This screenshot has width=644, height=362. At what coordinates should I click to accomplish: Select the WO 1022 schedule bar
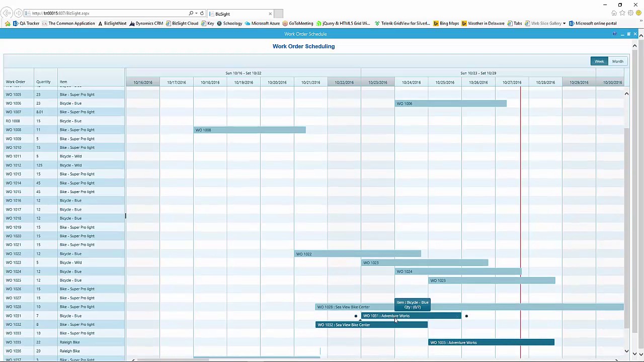click(358, 254)
